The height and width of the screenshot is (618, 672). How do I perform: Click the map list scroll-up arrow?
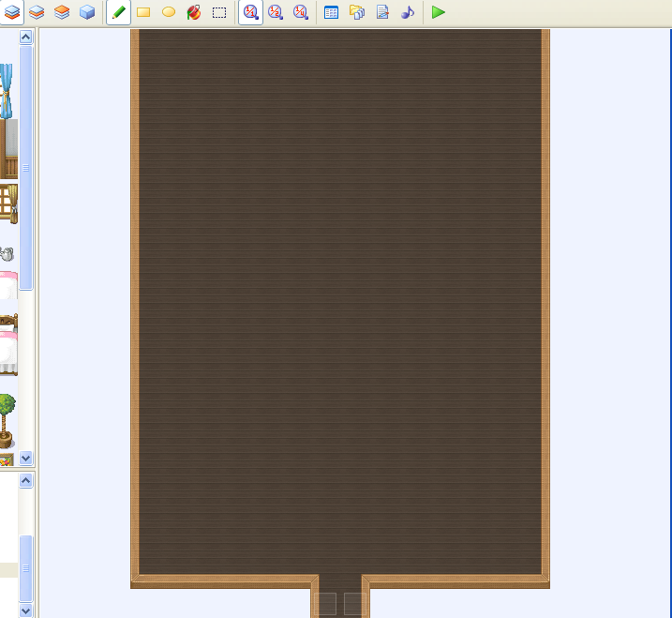[25, 481]
